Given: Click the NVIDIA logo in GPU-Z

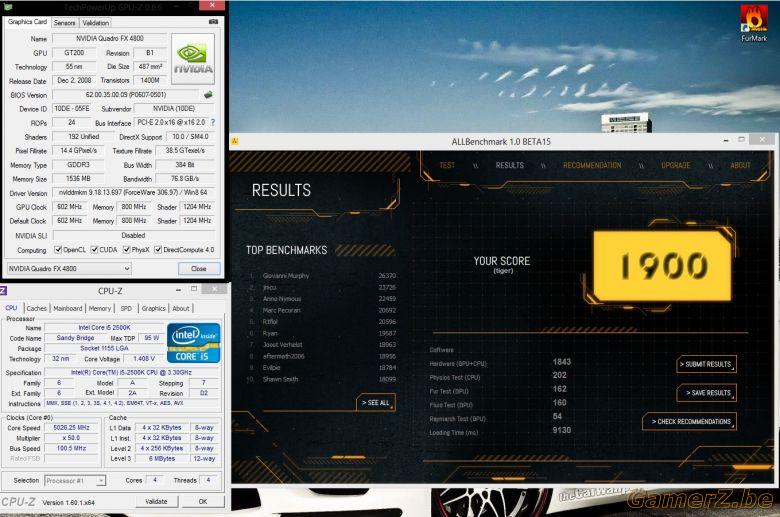Looking at the screenshot, I should point(193,59).
